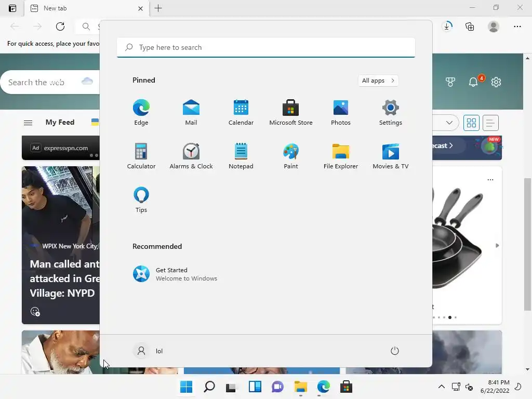This screenshot has height=399, width=532.
Task: Expand All apps list
Action: click(x=378, y=81)
